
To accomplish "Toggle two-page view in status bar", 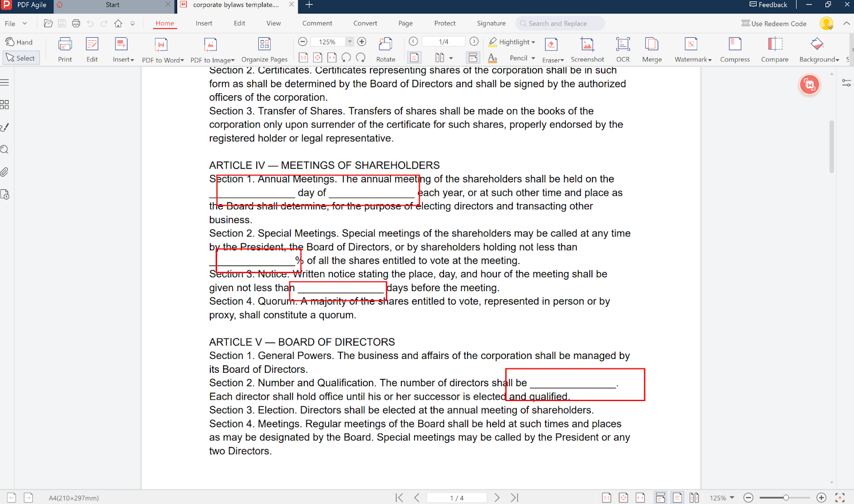I will coord(694,498).
